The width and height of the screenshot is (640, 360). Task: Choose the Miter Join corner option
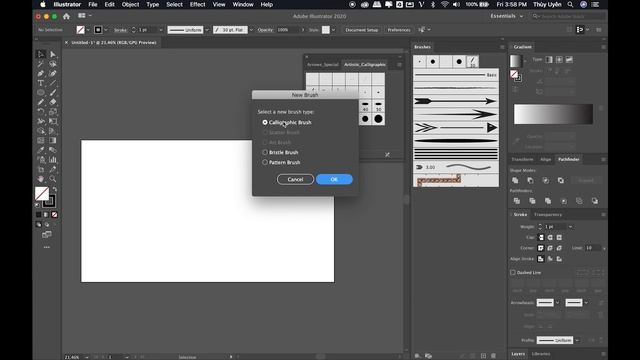(x=541, y=248)
